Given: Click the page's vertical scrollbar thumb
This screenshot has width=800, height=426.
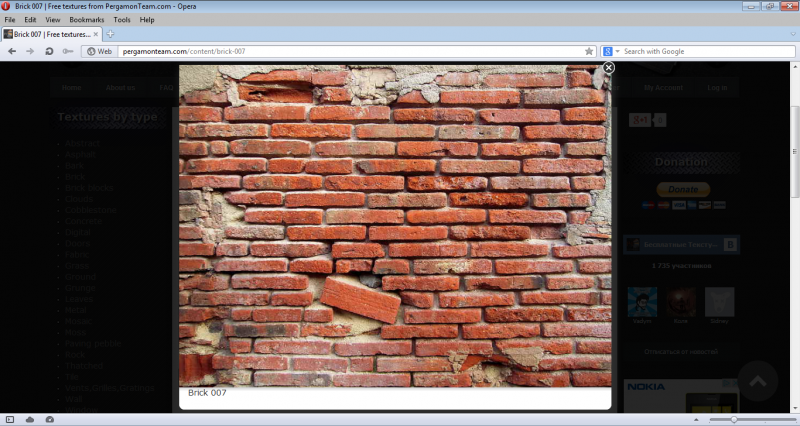Looking at the screenshot, I should click(x=795, y=152).
